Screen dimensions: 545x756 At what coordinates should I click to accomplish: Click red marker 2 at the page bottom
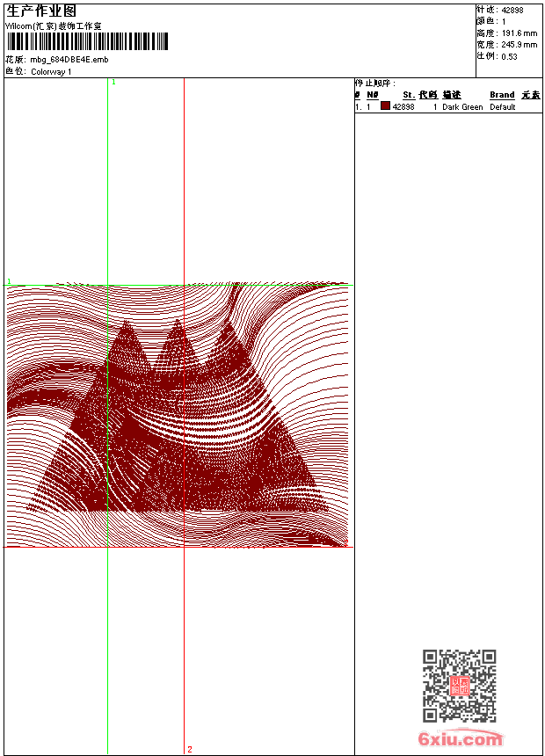[x=189, y=749]
